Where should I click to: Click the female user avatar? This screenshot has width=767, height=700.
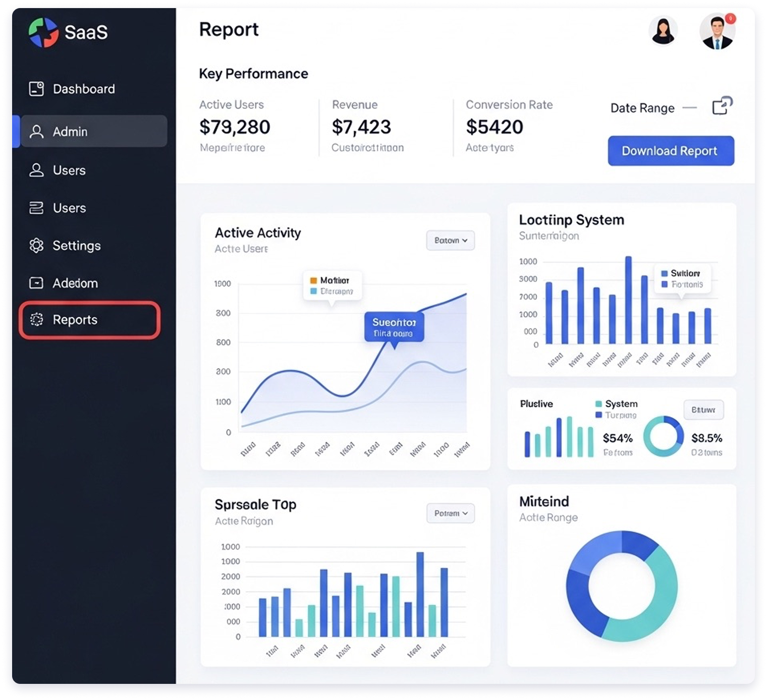(x=663, y=31)
